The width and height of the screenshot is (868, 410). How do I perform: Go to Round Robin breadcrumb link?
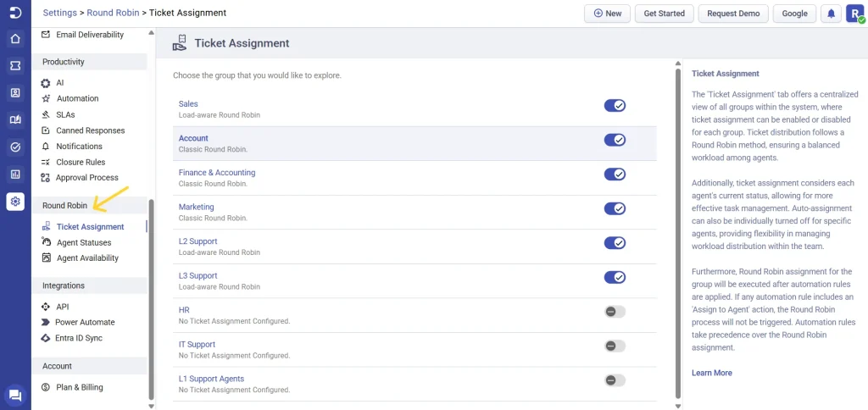point(113,13)
